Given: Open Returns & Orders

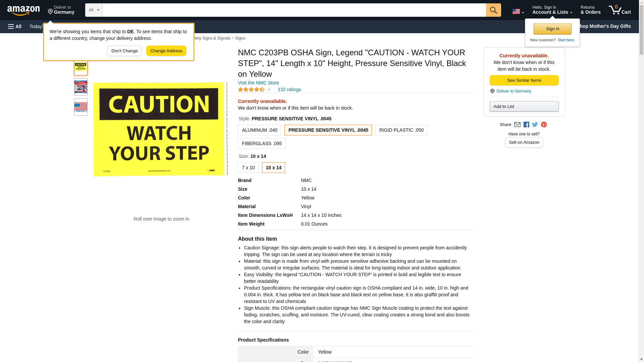Looking at the screenshot, I should click(x=590, y=10).
